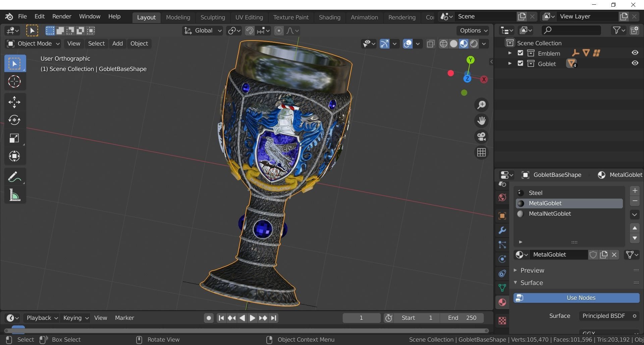Open Particles properties tab

[x=502, y=245]
